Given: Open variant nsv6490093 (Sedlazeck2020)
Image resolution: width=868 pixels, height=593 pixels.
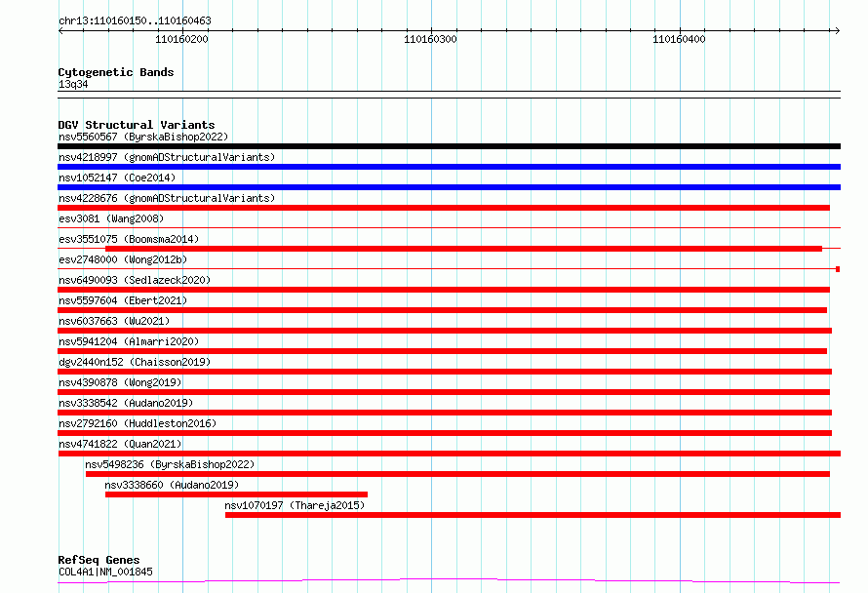Looking at the screenshot, I should click(135, 280).
